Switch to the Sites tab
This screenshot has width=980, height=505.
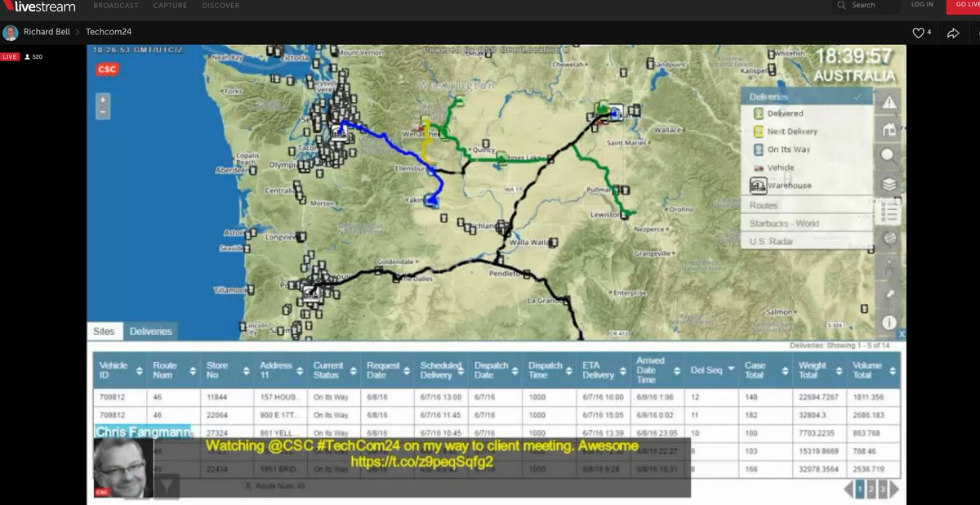(x=105, y=331)
